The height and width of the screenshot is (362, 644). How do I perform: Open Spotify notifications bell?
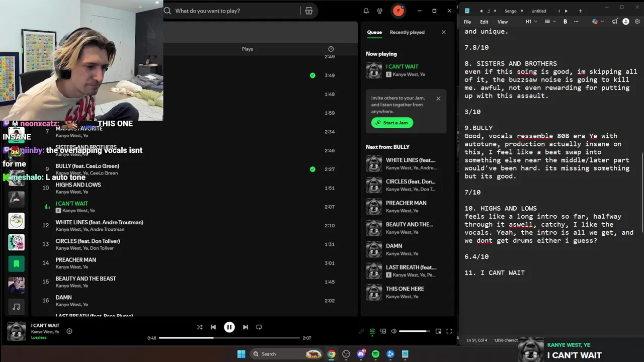click(366, 11)
